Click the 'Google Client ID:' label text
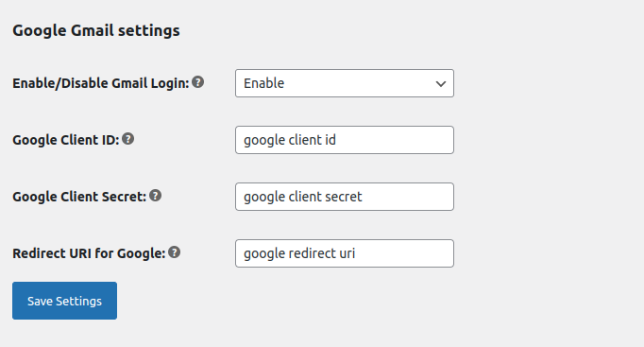The width and height of the screenshot is (644, 347). coord(66,140)
